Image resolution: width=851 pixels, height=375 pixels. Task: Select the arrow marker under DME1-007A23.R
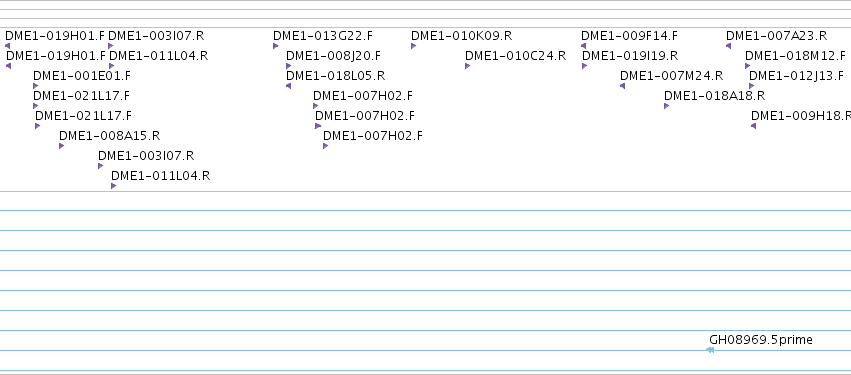pyautogui.click(x=728, y=46)
